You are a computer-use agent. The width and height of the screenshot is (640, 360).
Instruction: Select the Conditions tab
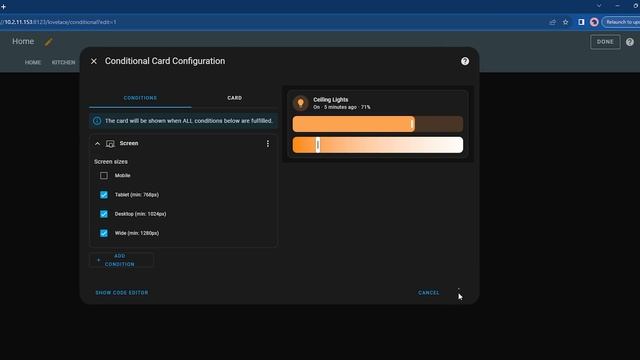click(x=140, y=98)
